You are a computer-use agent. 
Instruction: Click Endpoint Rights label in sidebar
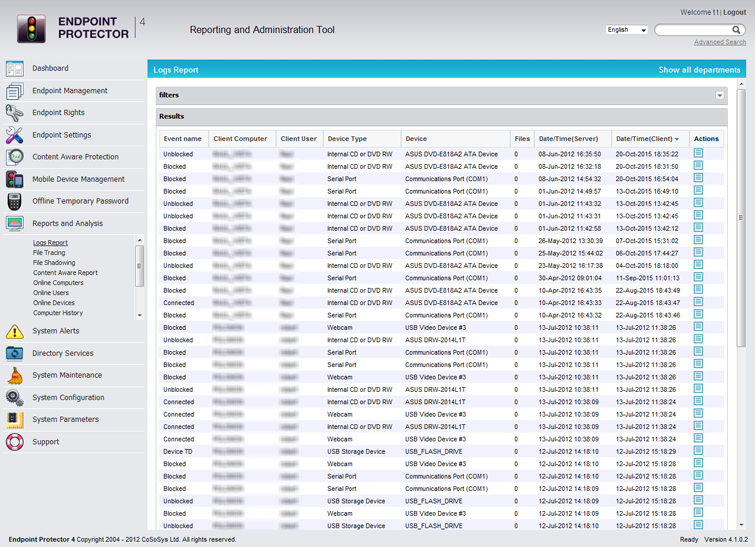pyautogui.click(x=58, y=113)
